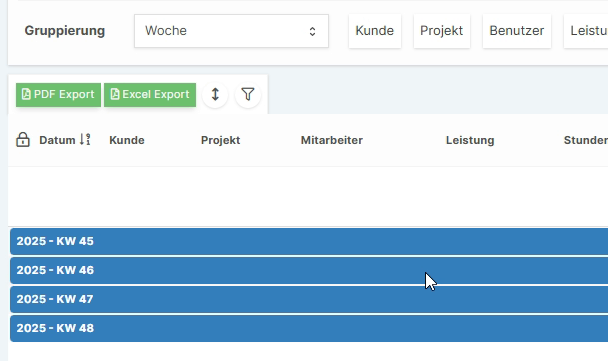Open the Gruppierung dropdown showing Woche
This screenshot has height=361, width=608.
coord(231,31)
